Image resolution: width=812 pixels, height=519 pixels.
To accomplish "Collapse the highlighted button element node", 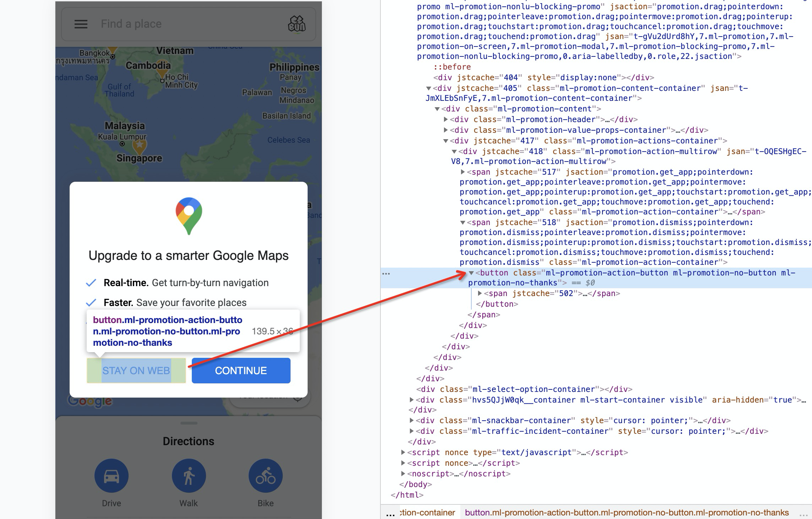I will (471, 273).
